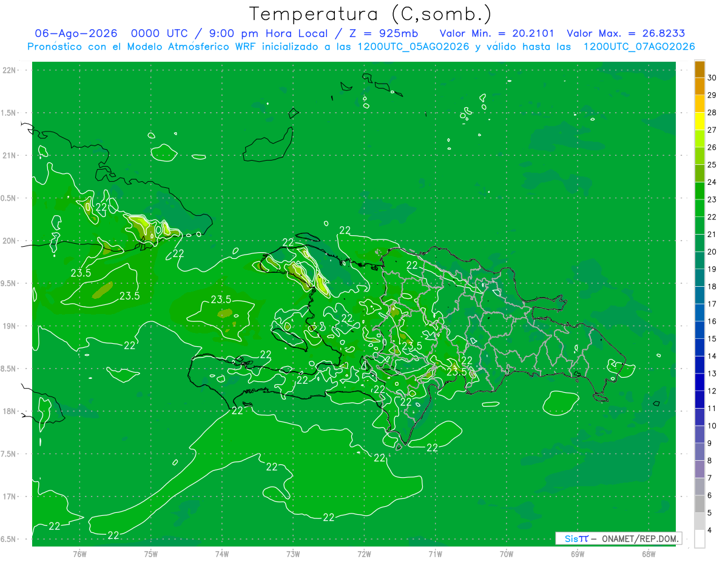Click the blue swatch between 14 and 15

699,348
